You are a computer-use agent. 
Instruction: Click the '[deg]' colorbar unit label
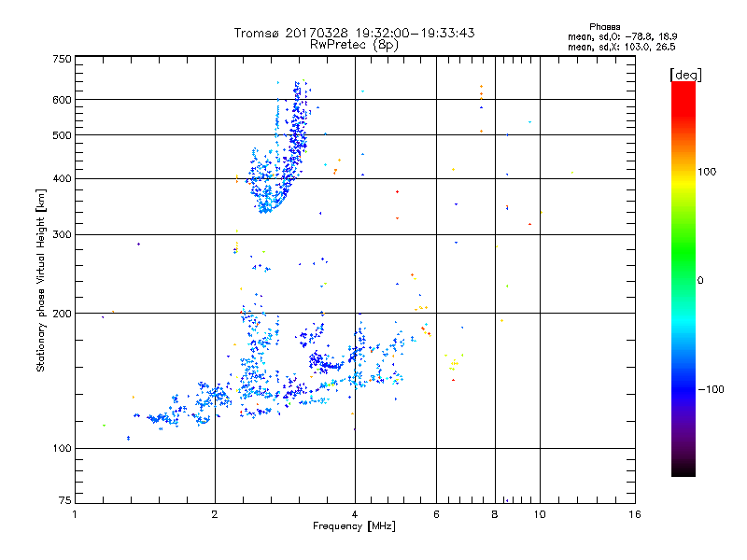(x=685, y=75)
